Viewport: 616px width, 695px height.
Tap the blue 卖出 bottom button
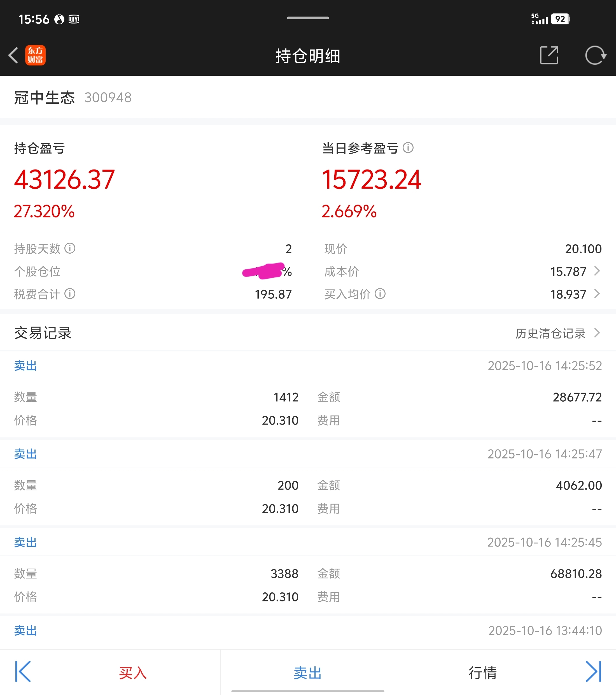(307, 673)
